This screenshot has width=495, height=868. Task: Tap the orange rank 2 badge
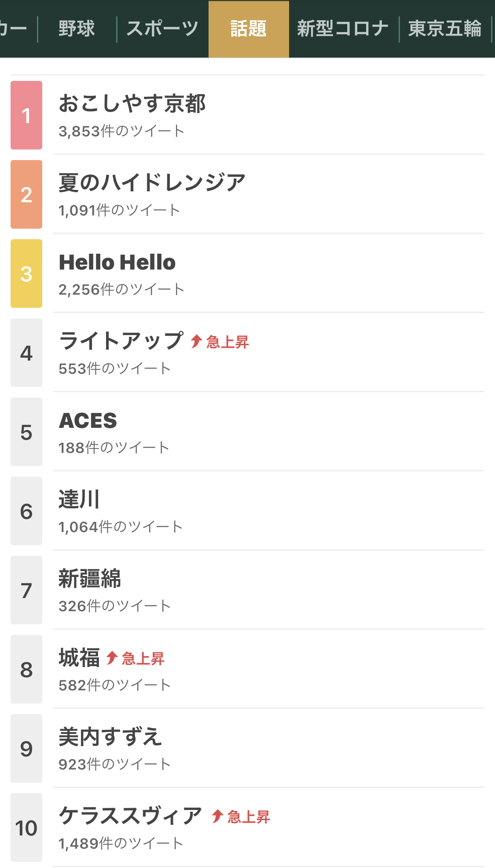coord(26,194)
